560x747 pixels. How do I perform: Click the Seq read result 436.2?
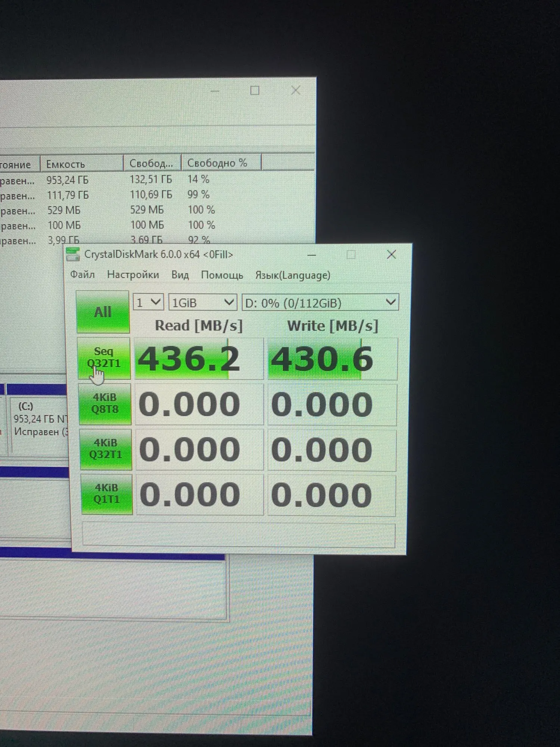point(199,359)
